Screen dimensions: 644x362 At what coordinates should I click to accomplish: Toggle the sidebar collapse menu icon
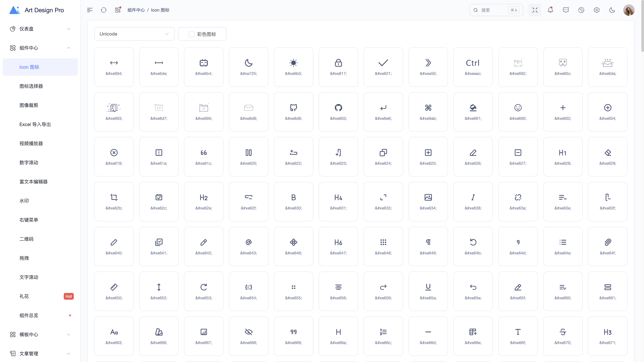90,10
